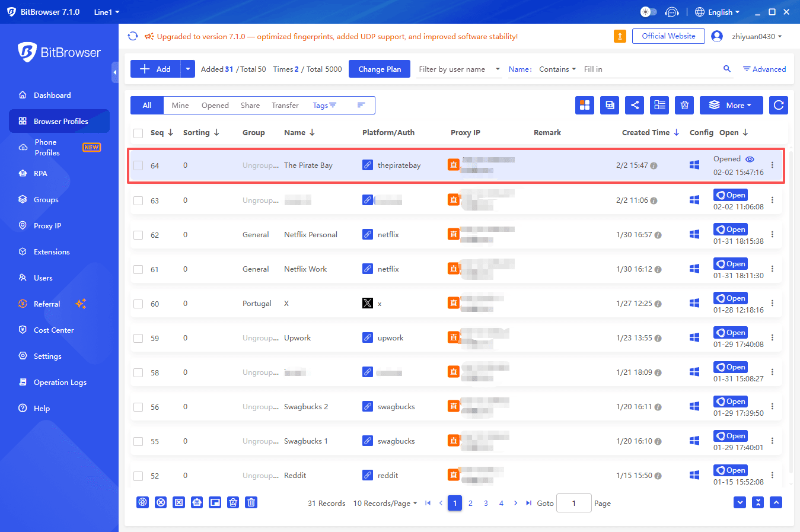Select the share profiles icon
The image size is (800, 532).
click(634, 105)
